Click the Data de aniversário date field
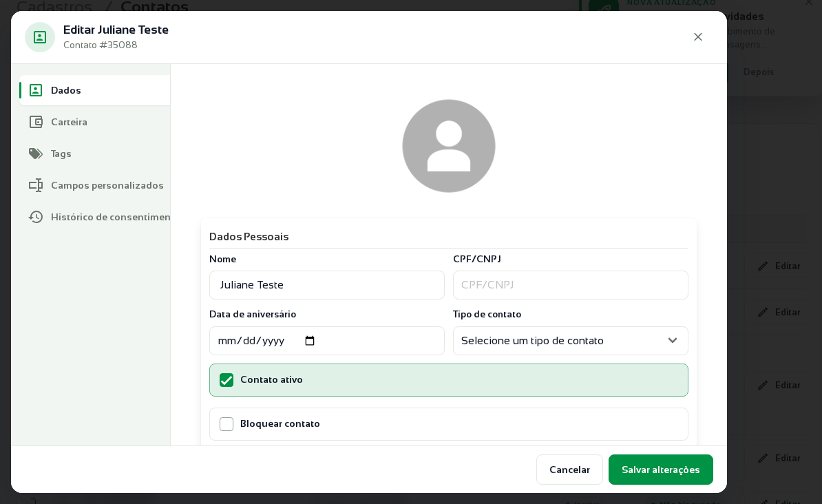This screenshot has width=822, height=504. 326,341
